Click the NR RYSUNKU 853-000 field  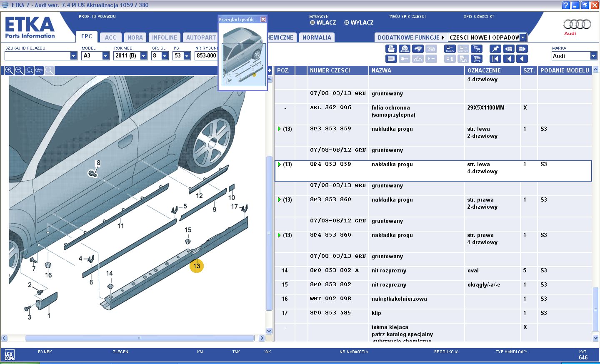206,56
